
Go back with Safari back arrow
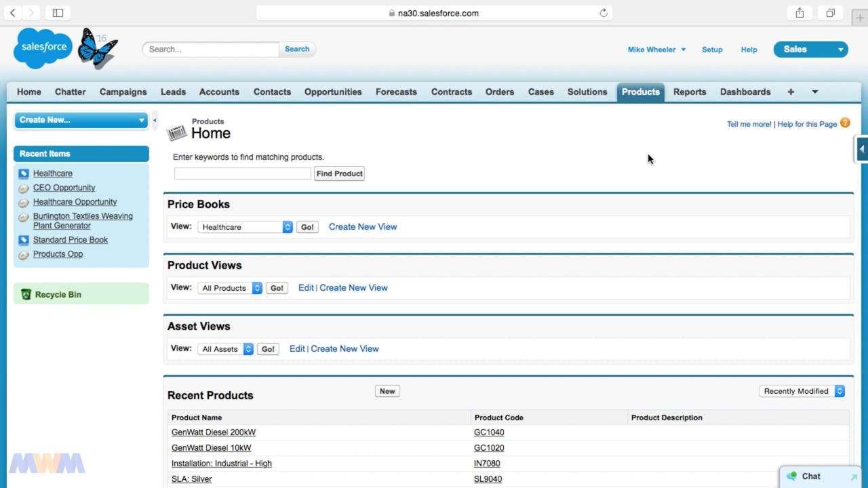[13, 13]
